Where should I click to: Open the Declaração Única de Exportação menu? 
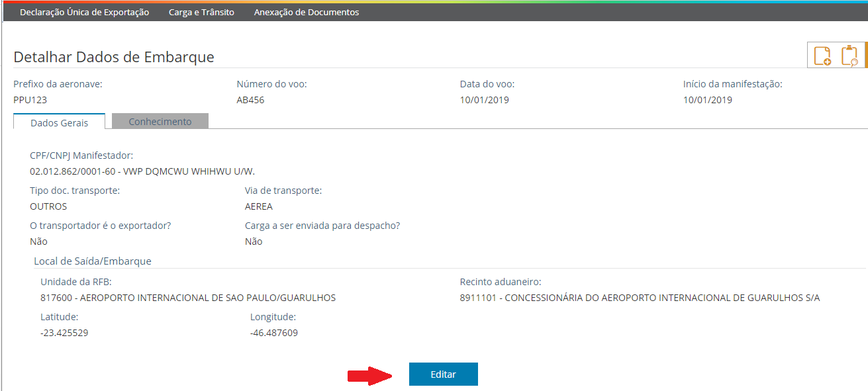tap(84, 12)
